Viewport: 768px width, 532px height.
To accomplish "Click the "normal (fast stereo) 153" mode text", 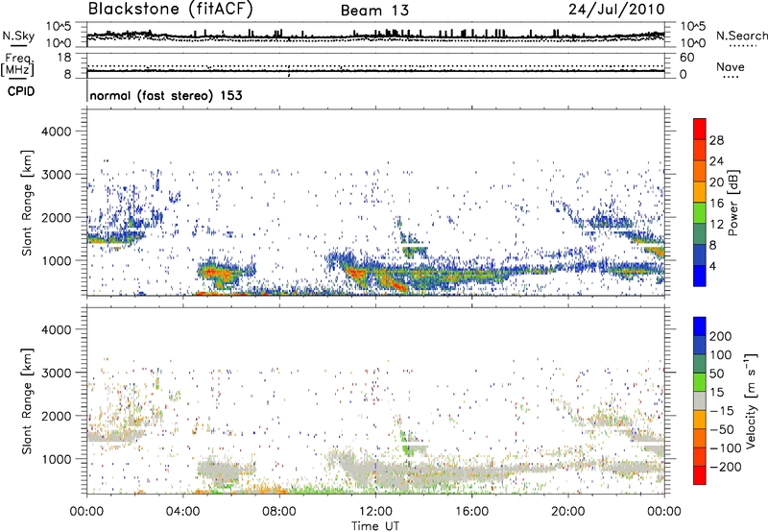I will pyautogui.click(x=166, y=95).
